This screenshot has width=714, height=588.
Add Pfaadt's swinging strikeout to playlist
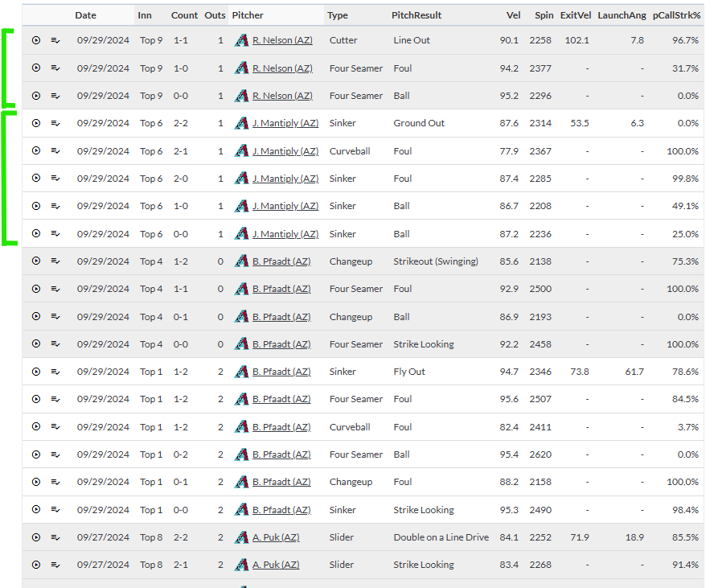pyautogui.click(x=55, y=261)
